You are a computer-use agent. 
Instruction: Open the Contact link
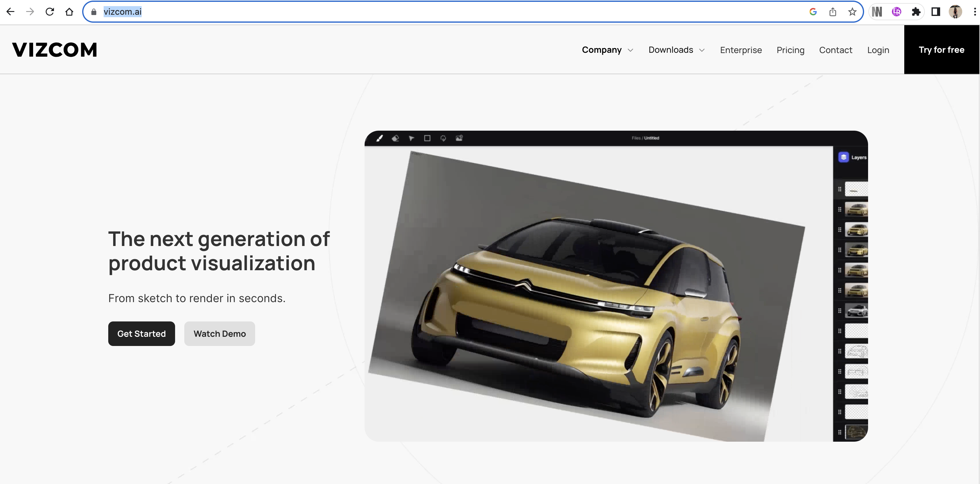pos(836,50)
